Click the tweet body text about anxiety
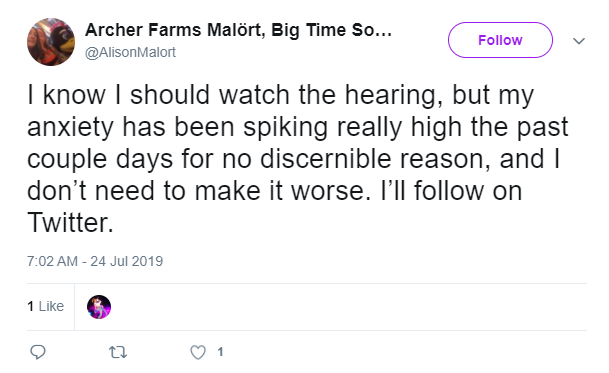 pyautogui.click(x=297, y=159)
